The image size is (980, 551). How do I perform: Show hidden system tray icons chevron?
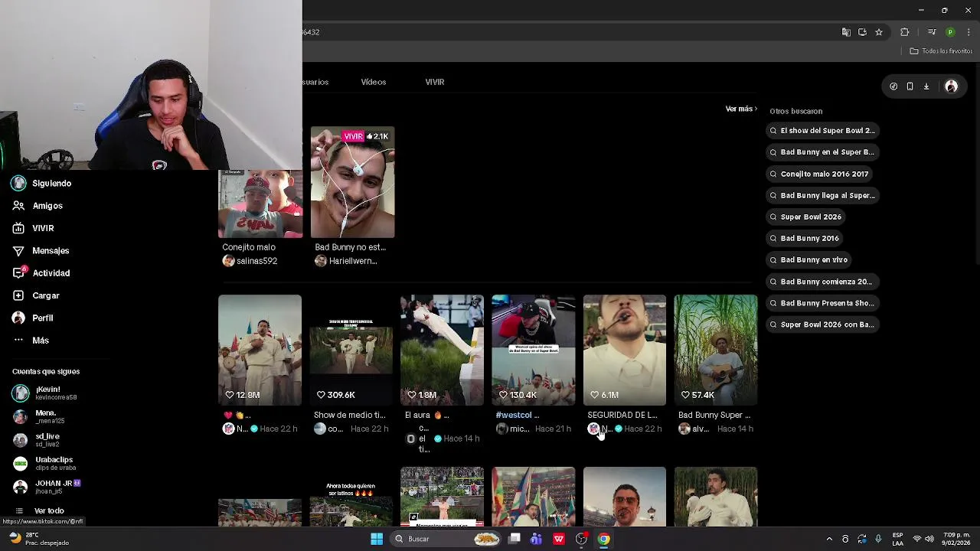pos(829,539)
